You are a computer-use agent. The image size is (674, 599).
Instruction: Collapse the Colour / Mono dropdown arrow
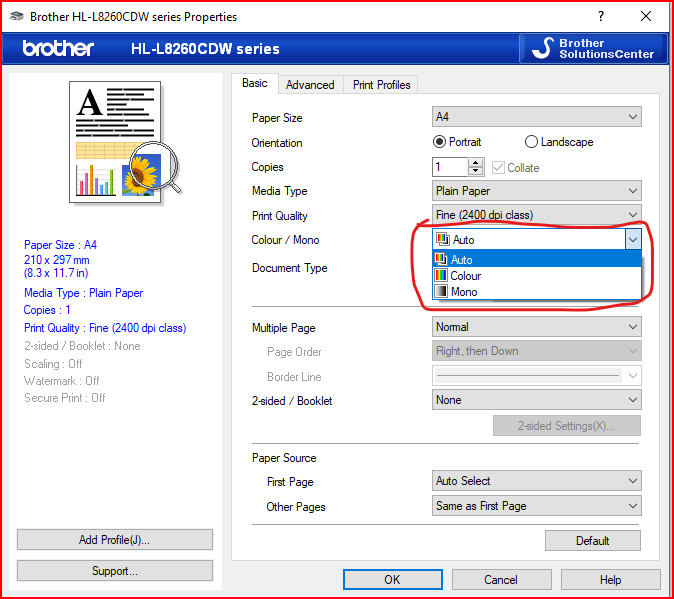tap(633, 239)
